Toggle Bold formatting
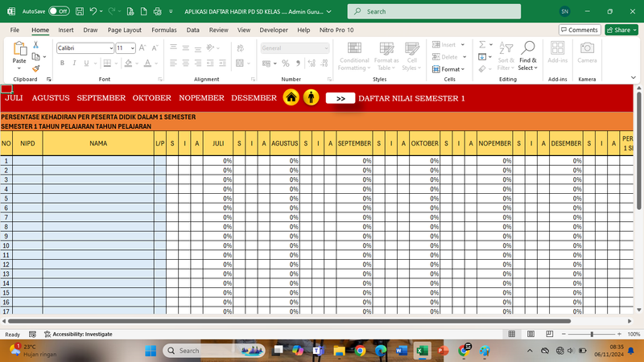 pos(62,64)
